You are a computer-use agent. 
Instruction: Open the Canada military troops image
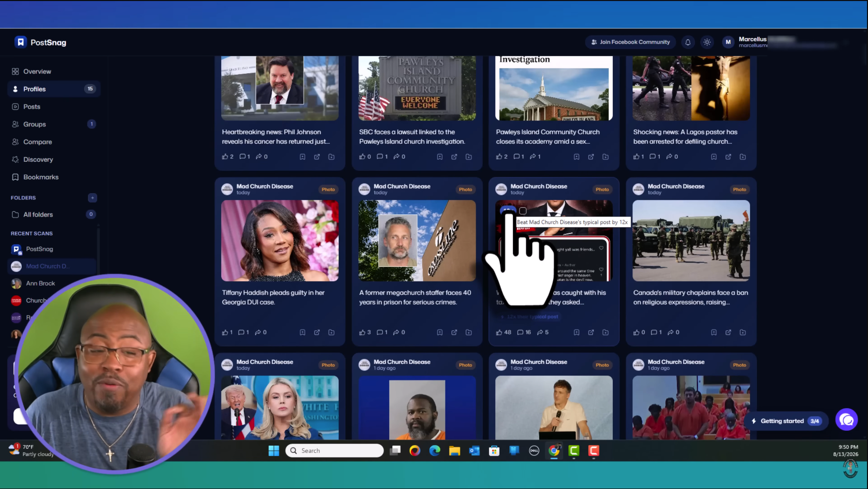691,241
